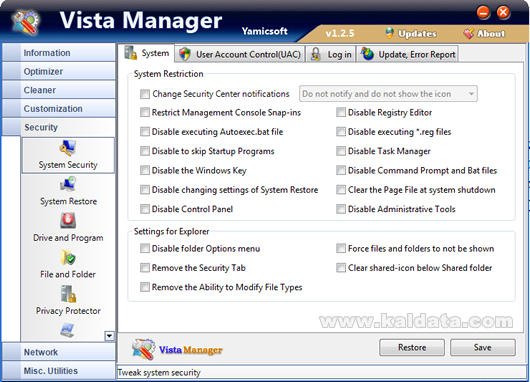Enable Change Security Center notifications checkbox
Viewport: 530px width, 382px height.
coord(145,94)
